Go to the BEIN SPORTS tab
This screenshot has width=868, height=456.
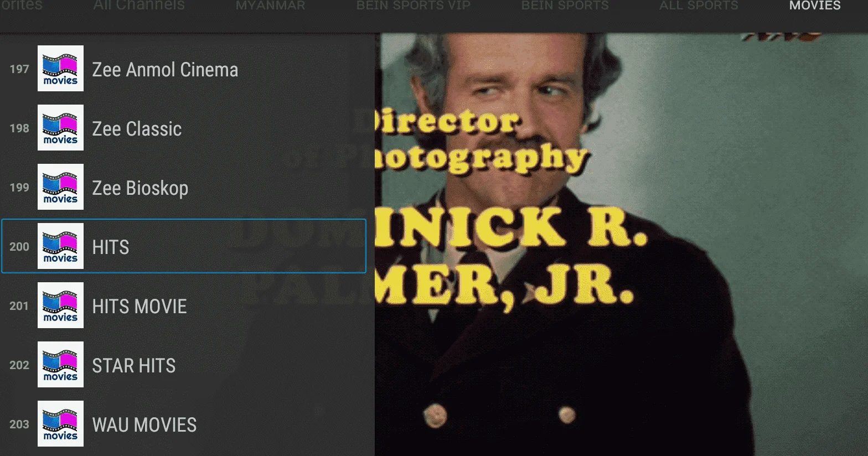tap(565, 6)
